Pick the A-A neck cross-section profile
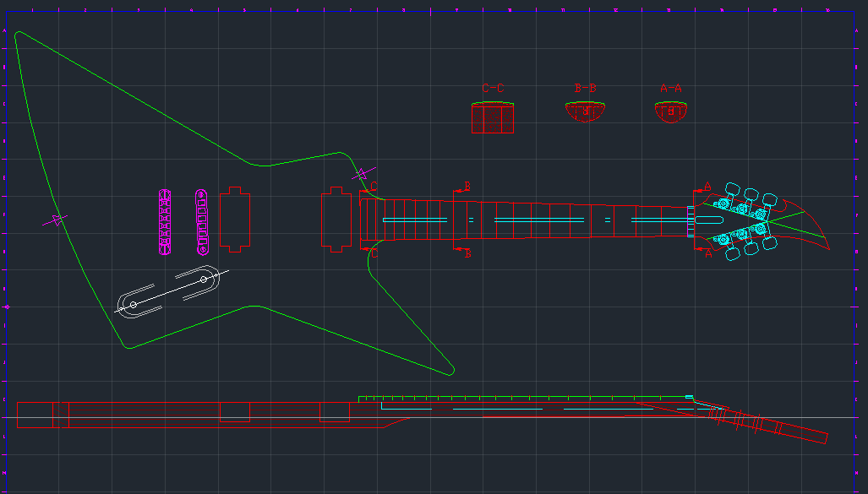The image size is (868, 494). click(671, 111)
